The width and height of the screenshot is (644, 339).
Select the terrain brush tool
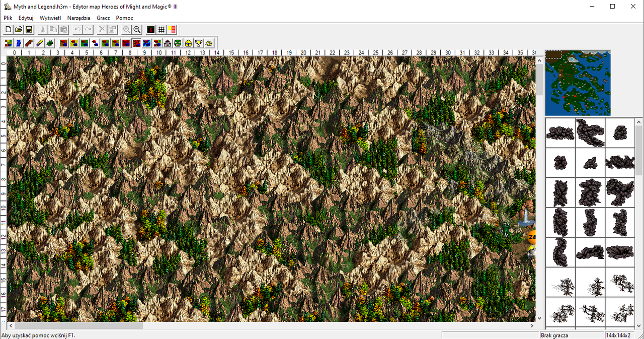(x=8, y=43)
